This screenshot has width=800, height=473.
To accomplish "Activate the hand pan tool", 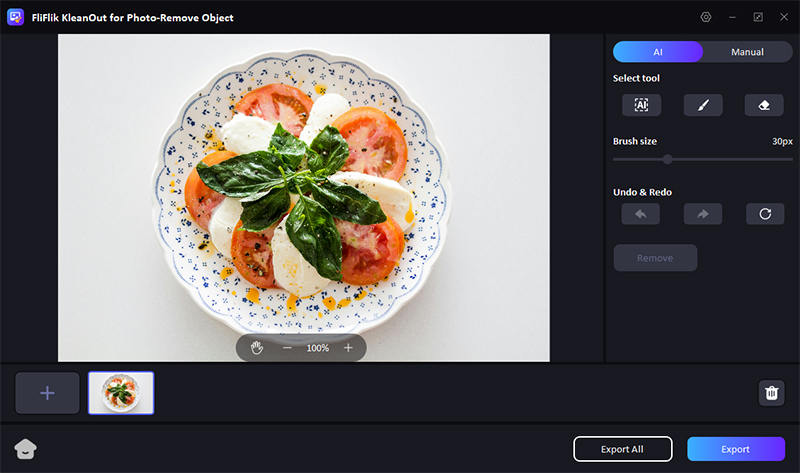I will (257, 348).
